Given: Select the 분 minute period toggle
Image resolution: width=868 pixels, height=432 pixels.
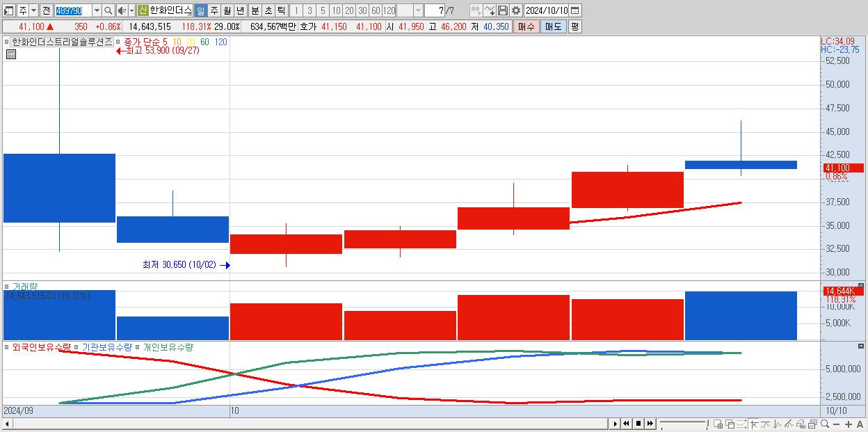Looking at the screenshot, I should click(x=255, y=10).
